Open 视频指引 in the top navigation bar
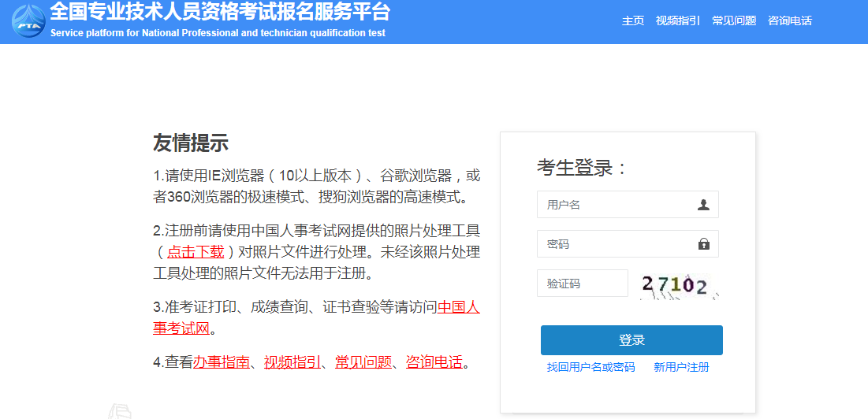Screen dimensions: 868x419 pyautogui.click(x=678, y=20)
